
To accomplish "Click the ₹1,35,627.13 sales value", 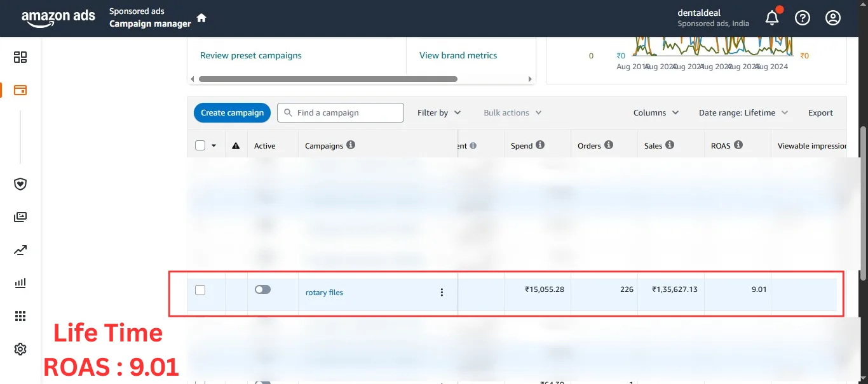I will coord(675,289).
